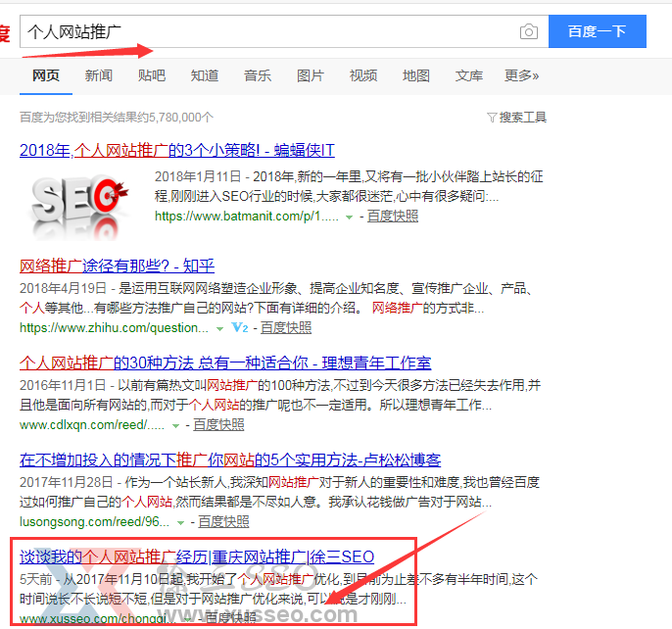Click result count text 百度为您找到相关结果约5,780,000个
The width and height of the screenshot is (672, 629).
117,117
